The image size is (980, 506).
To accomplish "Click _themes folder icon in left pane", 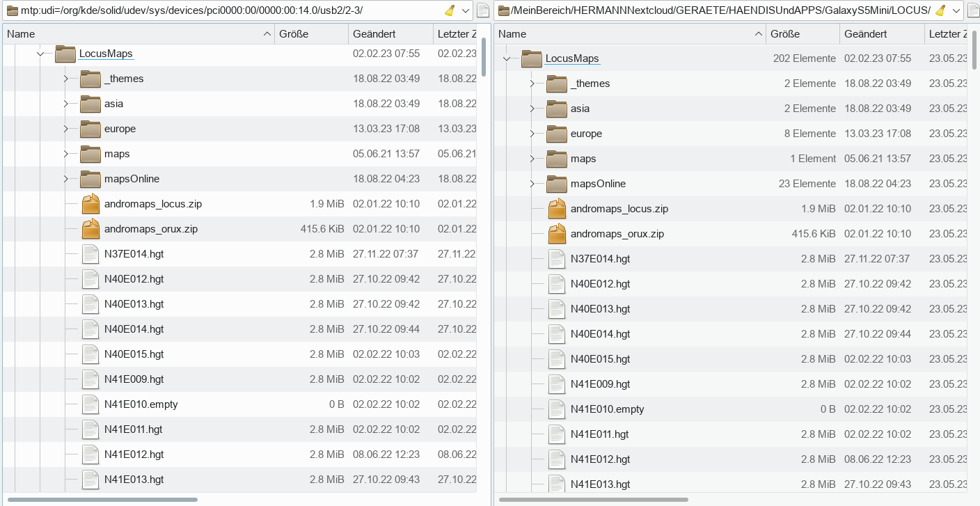I will tap(90, 79).
